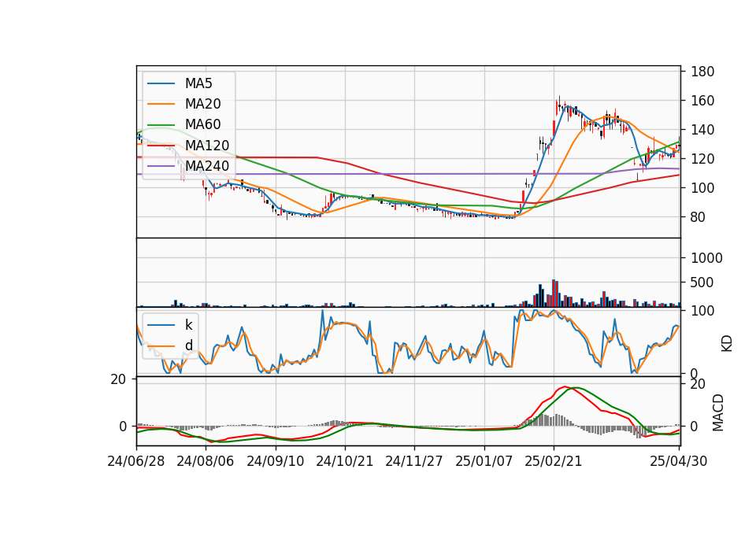Click the 24/10/21 date label
Image resolution: width=756 pixels, height=543 pixels.
[345, 461]
